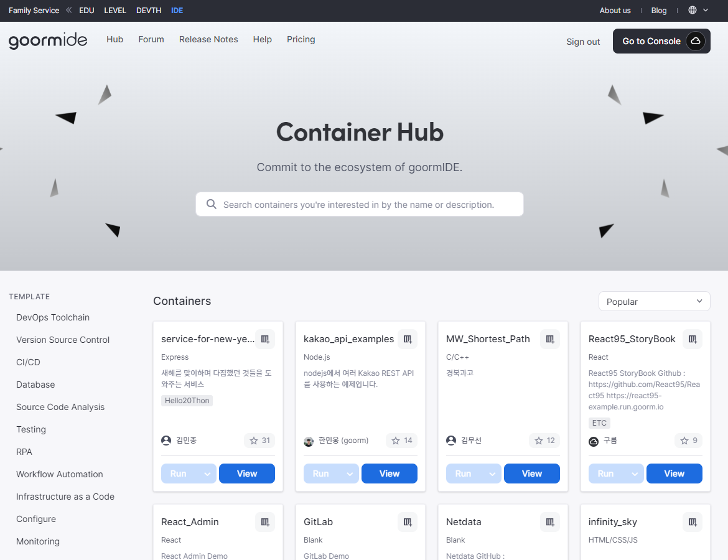Visit the Blog link
Screen dimensions: 728x560
pos(658,10)
